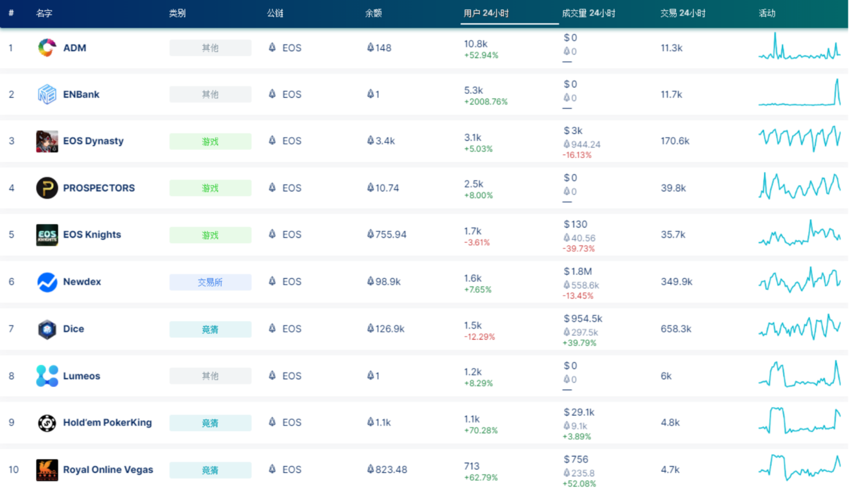Click the Newdex logo icon

click(47, 282)
